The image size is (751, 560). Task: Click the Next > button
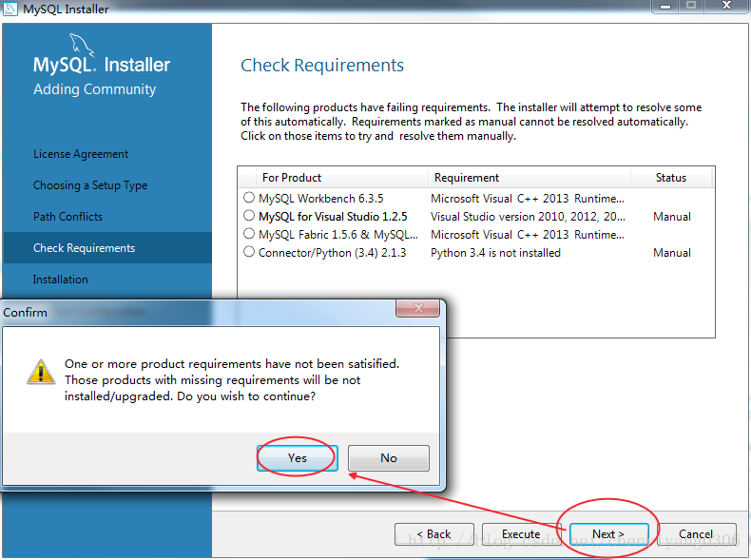(x=608, y=534)
